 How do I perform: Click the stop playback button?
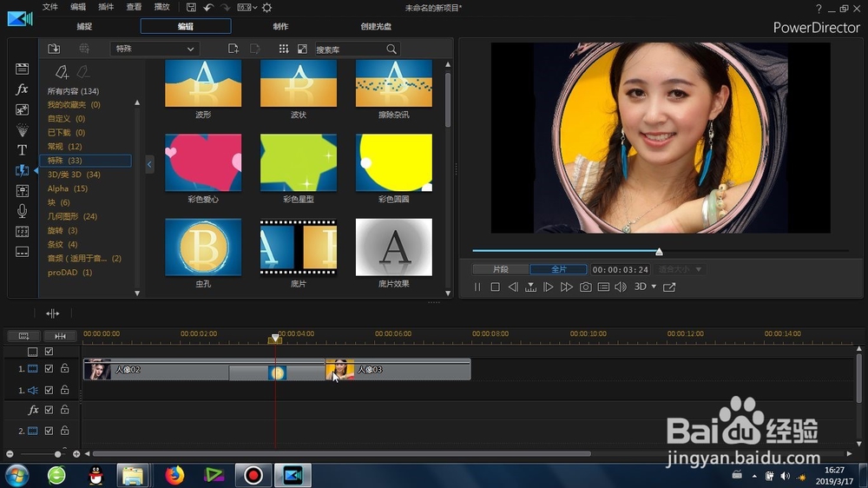point(496,287)
